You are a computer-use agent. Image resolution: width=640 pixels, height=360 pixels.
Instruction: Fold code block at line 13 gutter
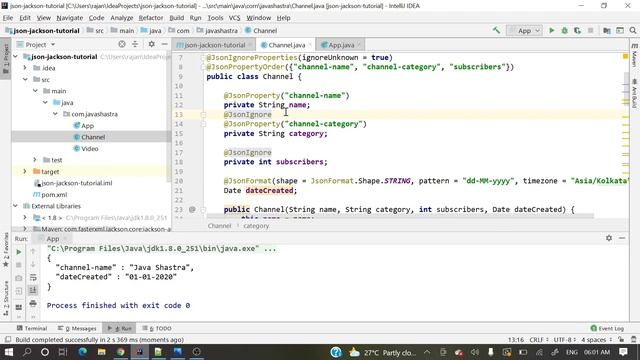tap(203, 115)
